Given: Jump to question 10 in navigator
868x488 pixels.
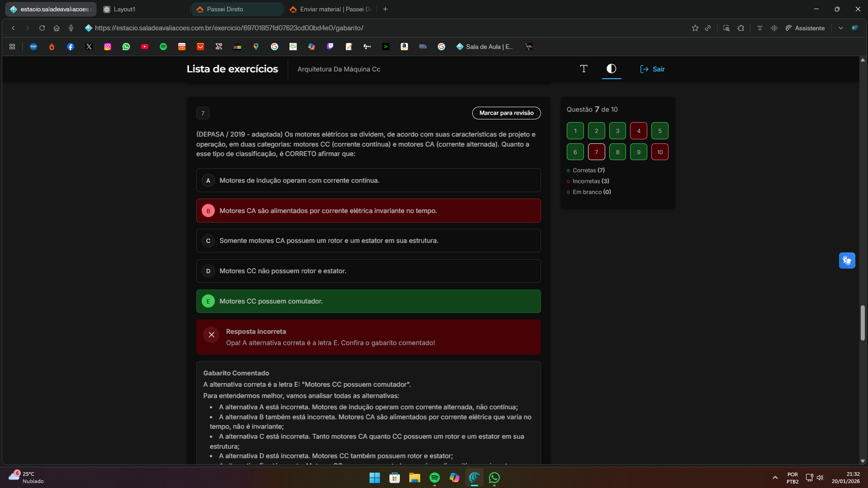Looking at the screenshot, I should (659, 152).
